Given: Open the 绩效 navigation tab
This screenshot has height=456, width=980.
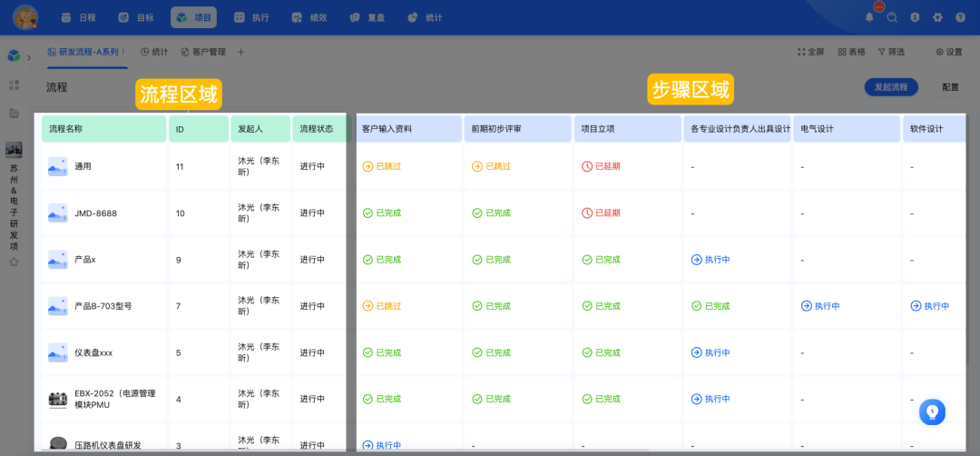Looking at the screenshot, I should pos(309,17).
